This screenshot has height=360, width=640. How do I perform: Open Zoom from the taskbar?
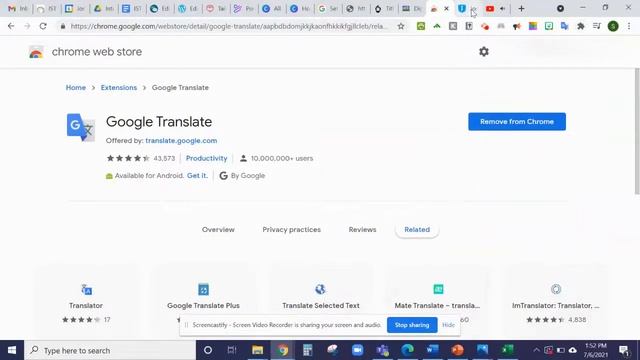click(358, 350)
